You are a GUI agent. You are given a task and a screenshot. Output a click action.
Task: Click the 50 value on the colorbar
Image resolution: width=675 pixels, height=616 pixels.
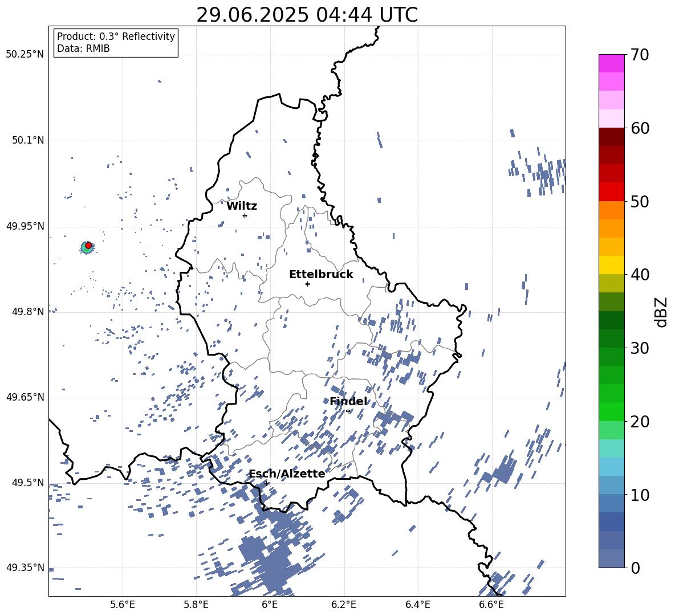(640, 201)
